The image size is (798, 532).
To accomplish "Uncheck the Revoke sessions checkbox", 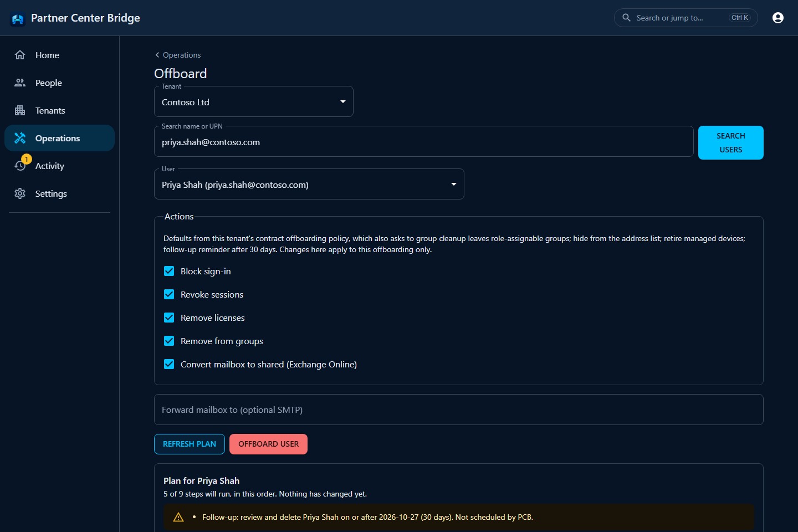I will coord(169,294).
